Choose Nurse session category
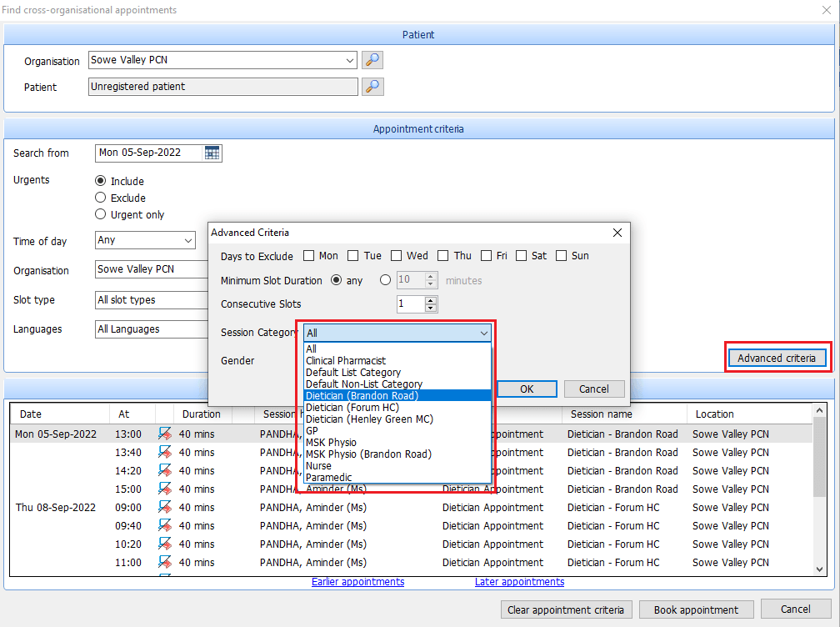This screenshot has width=840, height=627. (397, 466)
